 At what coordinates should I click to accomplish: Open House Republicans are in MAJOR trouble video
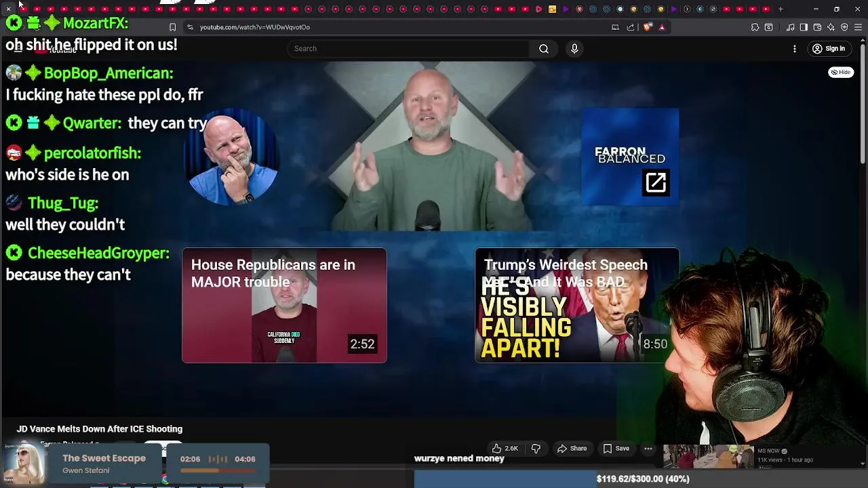[x=284, y=305]
